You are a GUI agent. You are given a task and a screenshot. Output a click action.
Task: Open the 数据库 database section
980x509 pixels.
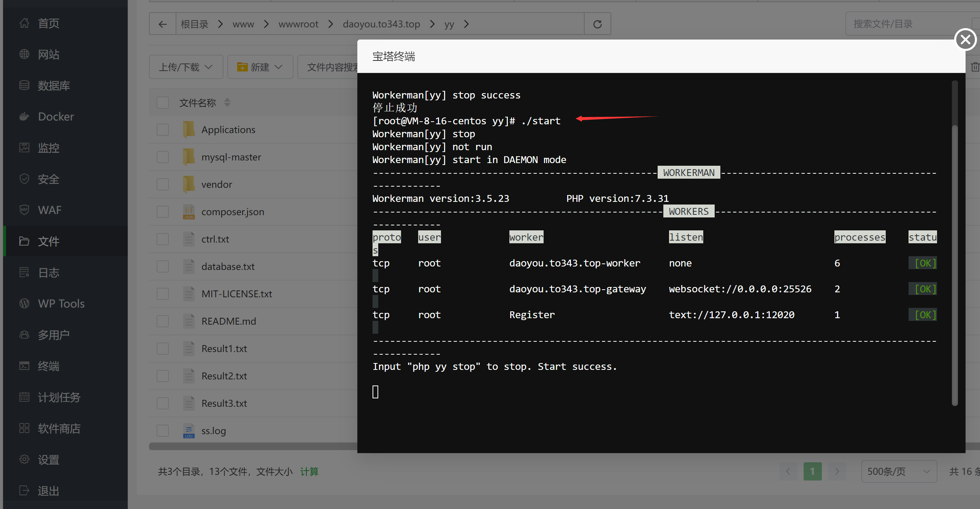[x=53, y=86]
